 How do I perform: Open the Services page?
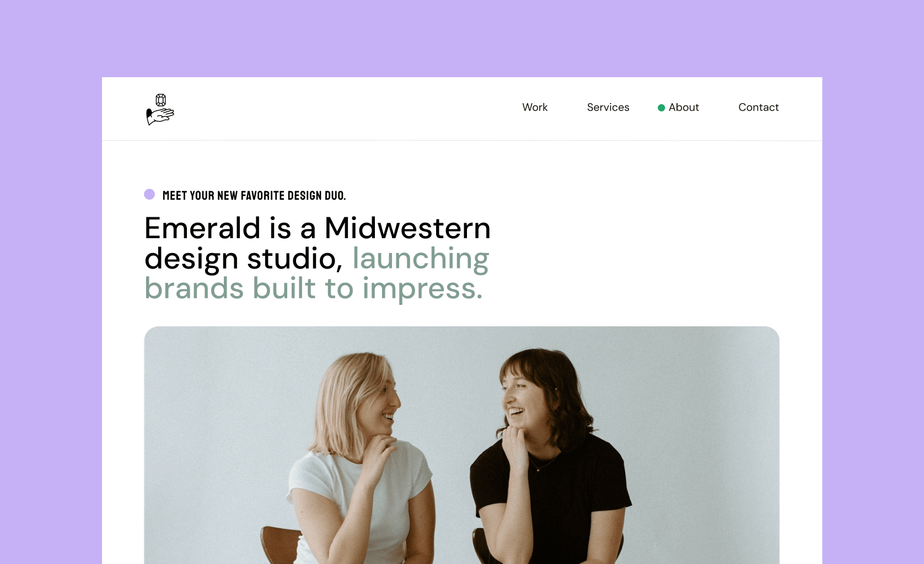pyautogui.click(x=608, y=108)
